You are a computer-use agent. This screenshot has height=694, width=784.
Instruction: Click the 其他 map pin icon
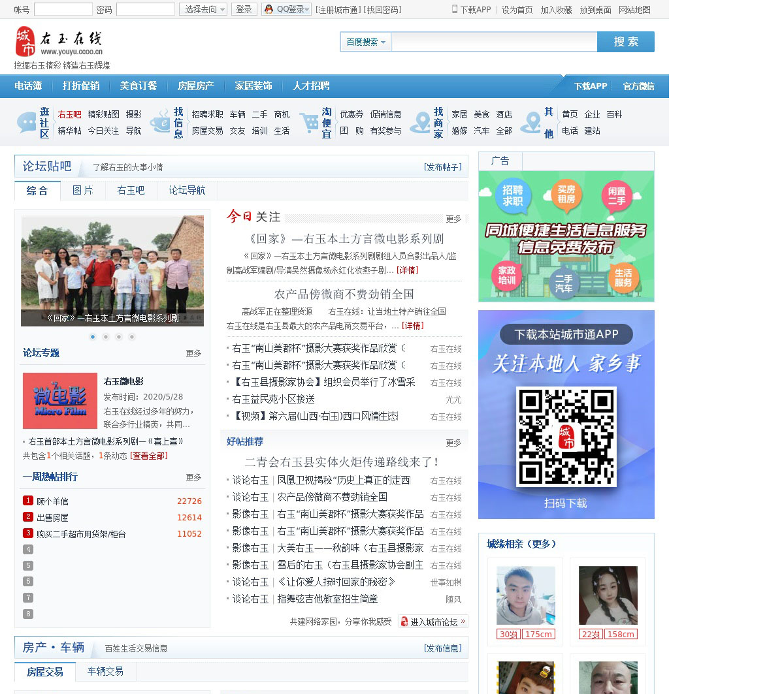[531, 122]
